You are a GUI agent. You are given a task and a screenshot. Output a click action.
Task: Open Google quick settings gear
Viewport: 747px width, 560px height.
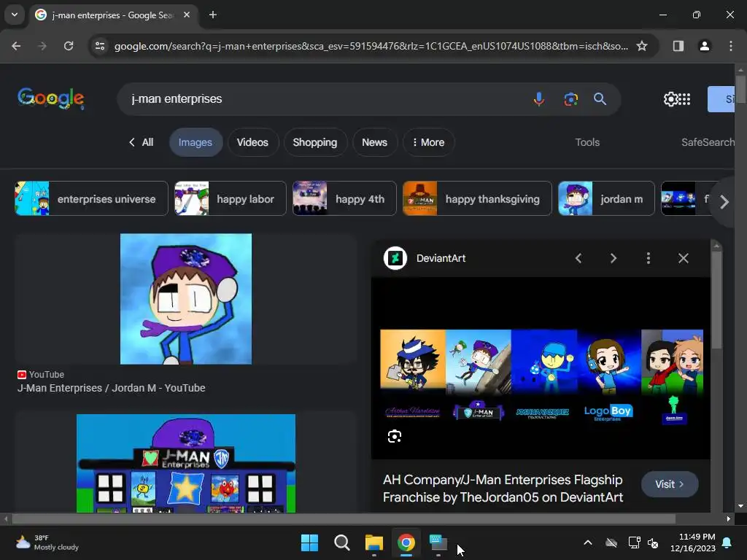coord(670,99)
